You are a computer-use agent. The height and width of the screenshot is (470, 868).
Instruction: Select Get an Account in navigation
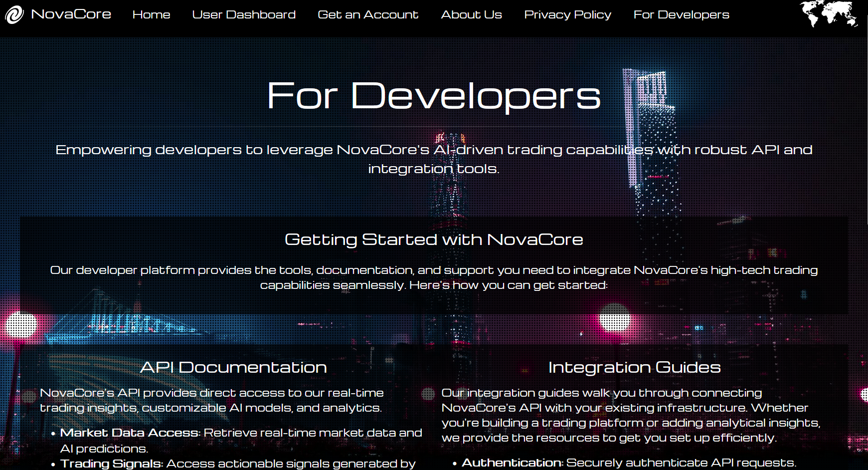pos(368,15)
